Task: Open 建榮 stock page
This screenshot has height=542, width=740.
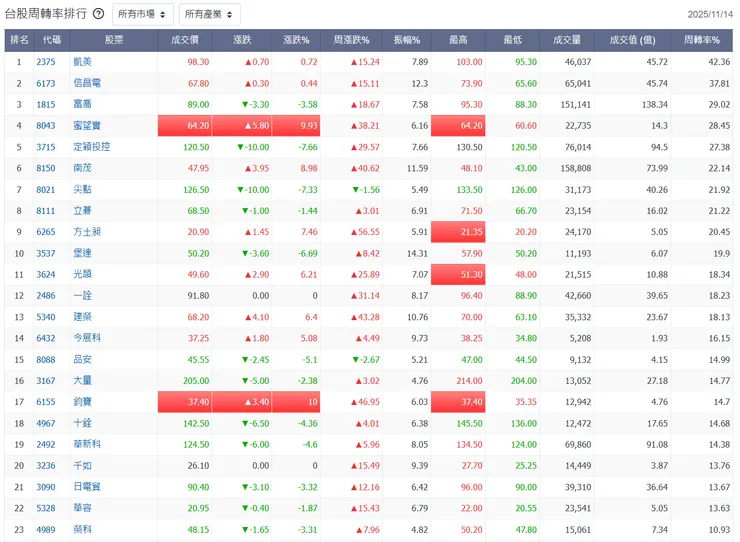Action: 83,317
